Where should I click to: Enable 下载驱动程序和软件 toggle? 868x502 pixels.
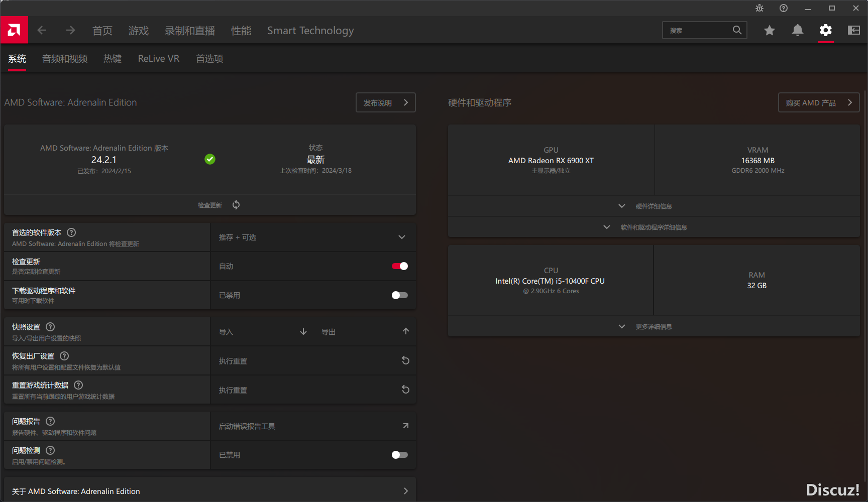(400, 295)
